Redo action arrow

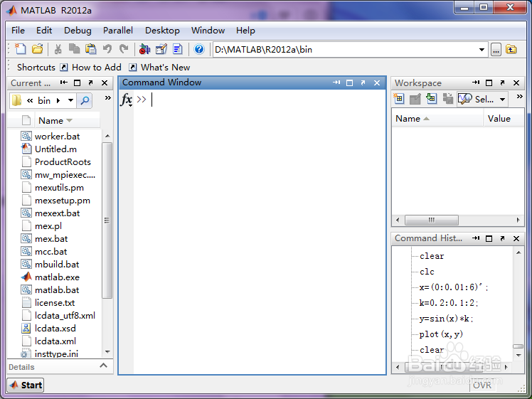124,49
